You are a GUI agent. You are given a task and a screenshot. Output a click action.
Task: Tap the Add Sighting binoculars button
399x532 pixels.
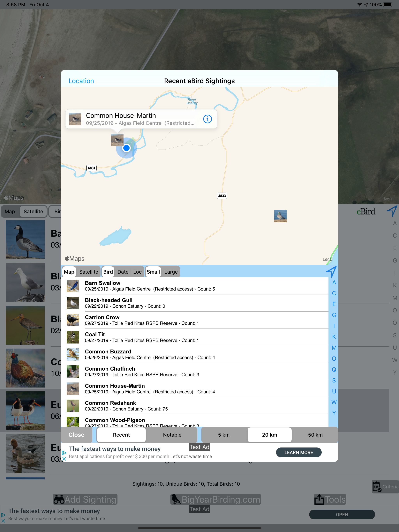85,499
